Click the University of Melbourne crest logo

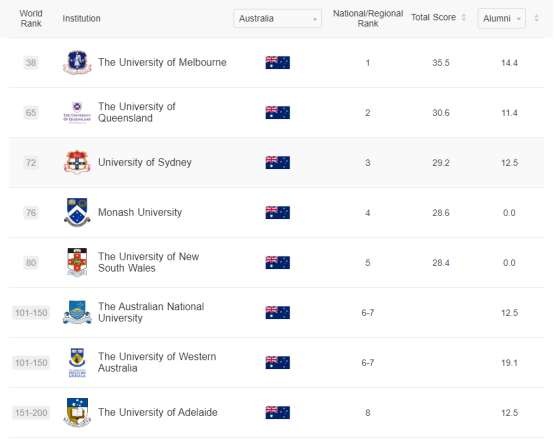(x=77, y=63)
